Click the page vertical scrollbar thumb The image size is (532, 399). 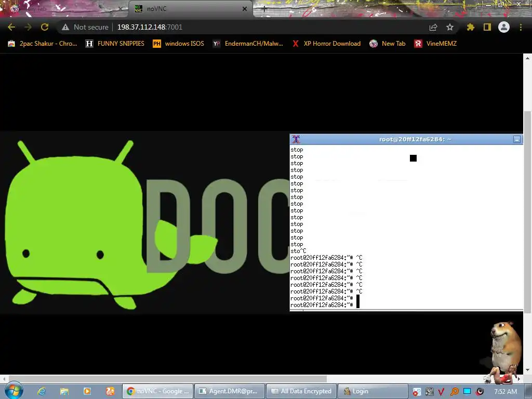(527, 212)
